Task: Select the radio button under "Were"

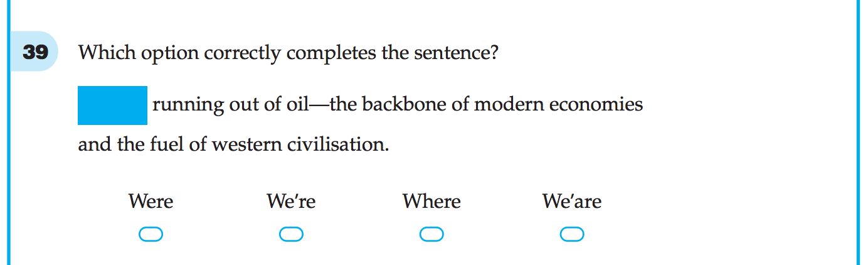Action: coord(151,234)
